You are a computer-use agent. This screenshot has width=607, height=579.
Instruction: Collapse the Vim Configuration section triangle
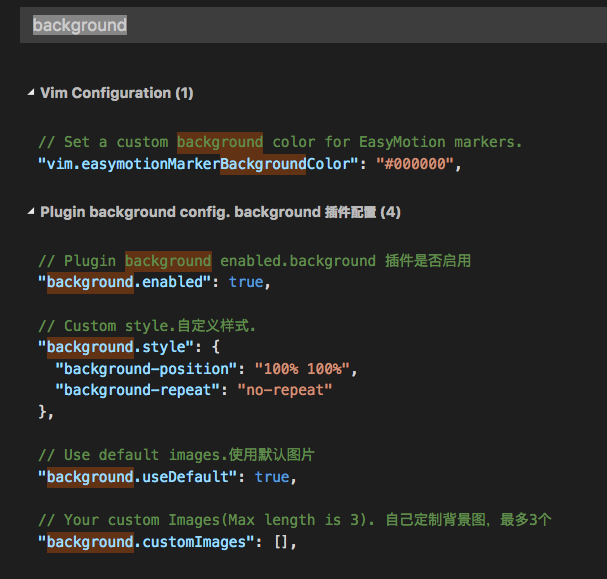tap(30, 93)
